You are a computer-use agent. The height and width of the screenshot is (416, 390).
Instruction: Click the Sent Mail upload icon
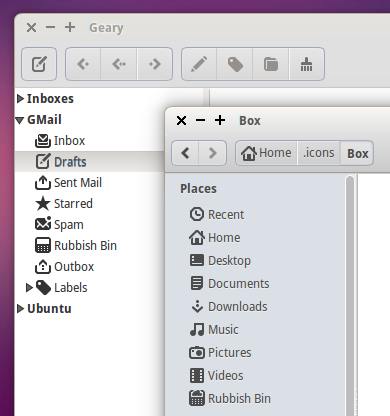point(43,183)
